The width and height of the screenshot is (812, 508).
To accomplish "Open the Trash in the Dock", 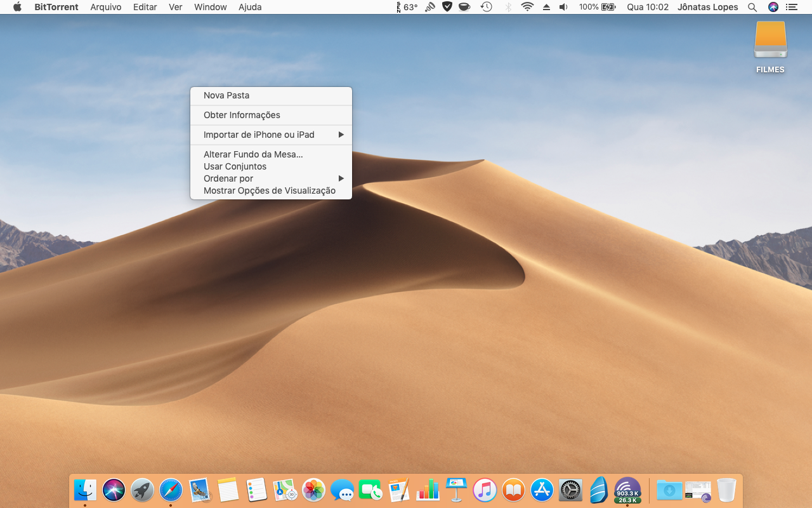I will pyautogui.click(x=726, y=490).
